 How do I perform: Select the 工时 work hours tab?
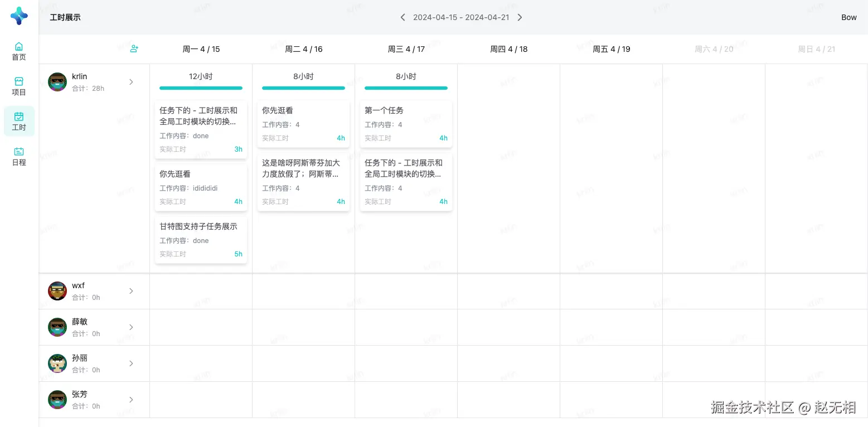[19, 121]
